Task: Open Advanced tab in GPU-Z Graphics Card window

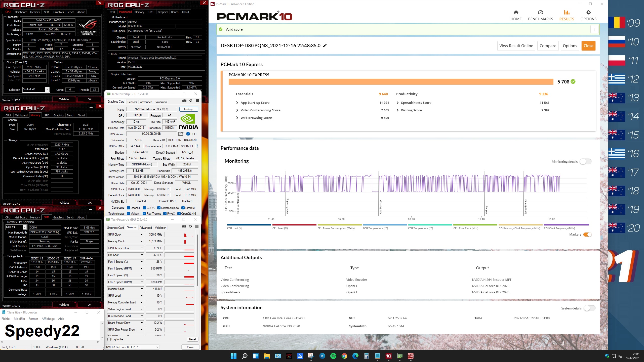Action: point(146,102)
